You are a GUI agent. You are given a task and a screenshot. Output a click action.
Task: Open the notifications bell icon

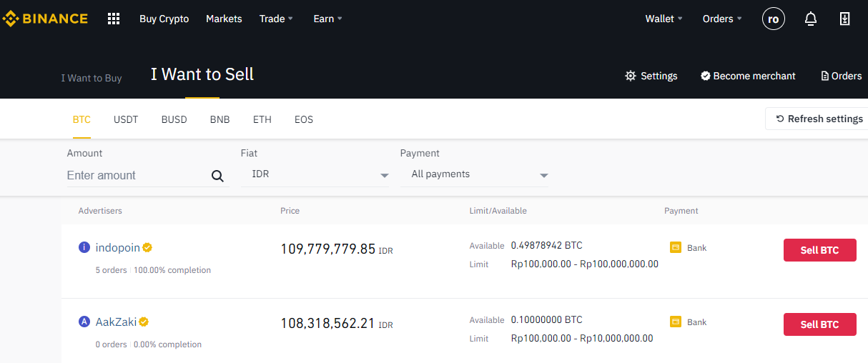(811, 19)
